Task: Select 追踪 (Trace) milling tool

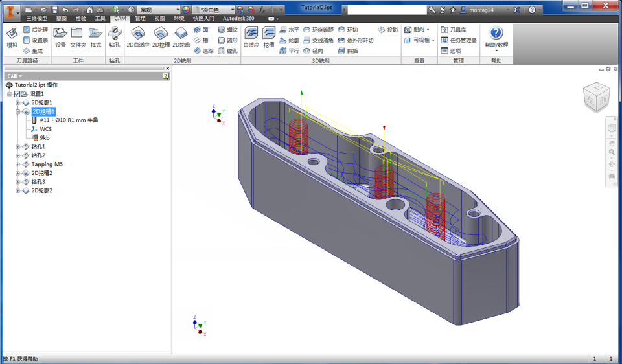Action: (204, 51)
